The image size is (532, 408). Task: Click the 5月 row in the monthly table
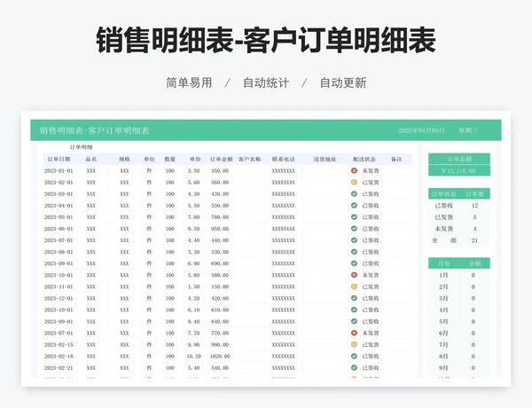point(459,321)
